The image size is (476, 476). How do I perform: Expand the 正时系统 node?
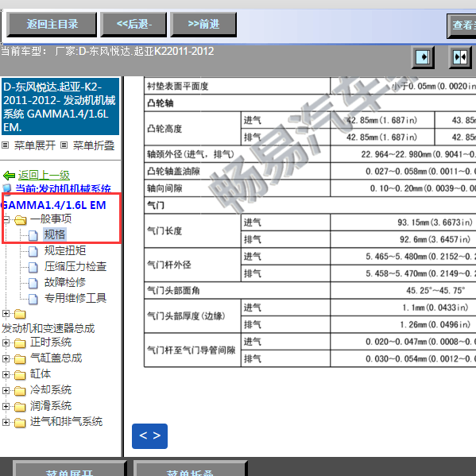point(6,342)
